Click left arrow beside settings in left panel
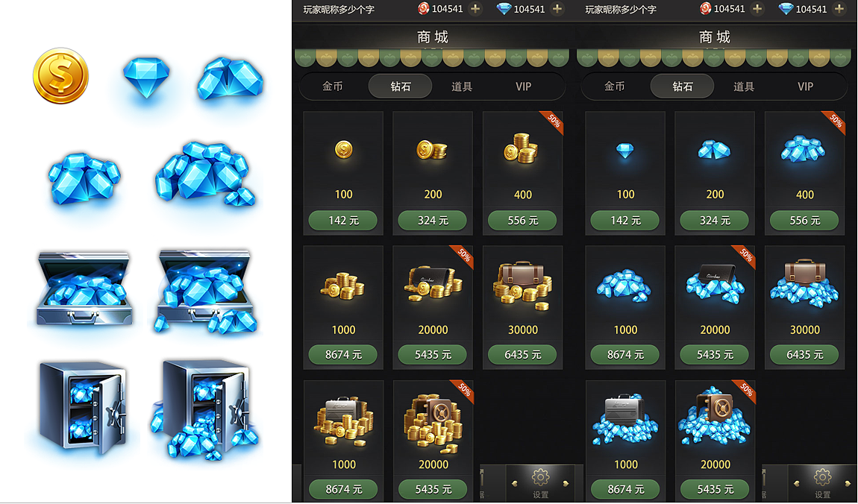 tap(514, 483)
